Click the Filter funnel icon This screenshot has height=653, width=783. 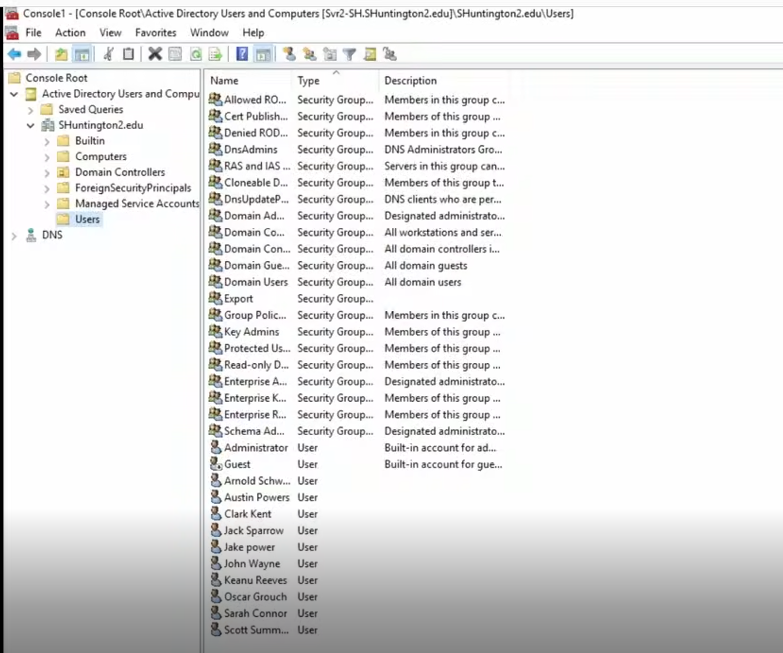click(x=350, y=54)
